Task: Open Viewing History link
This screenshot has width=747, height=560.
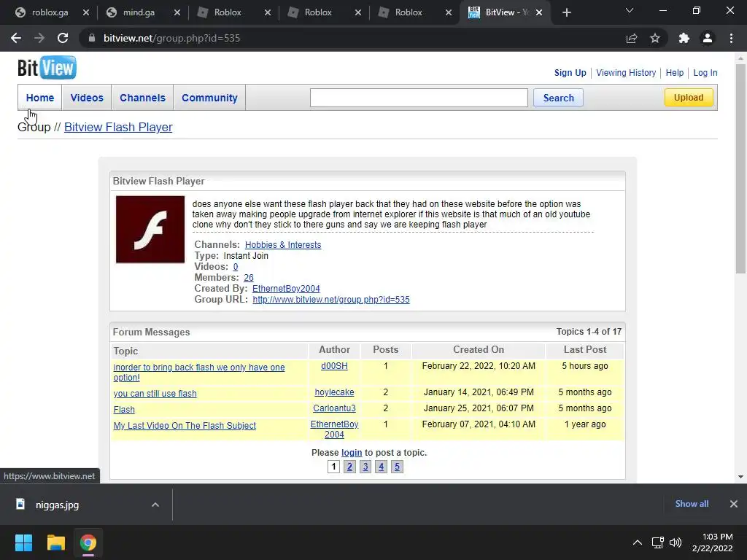Action: coord(625,73)
